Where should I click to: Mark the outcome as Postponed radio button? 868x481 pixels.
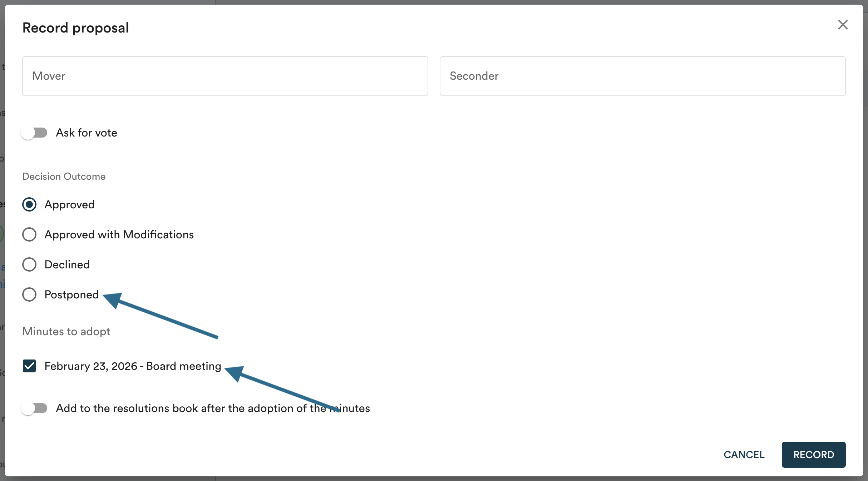coord(29,295)
